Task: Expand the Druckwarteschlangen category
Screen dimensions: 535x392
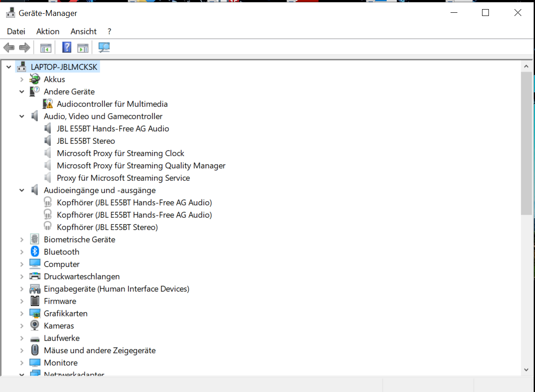Action: click(x=22, y=277)
